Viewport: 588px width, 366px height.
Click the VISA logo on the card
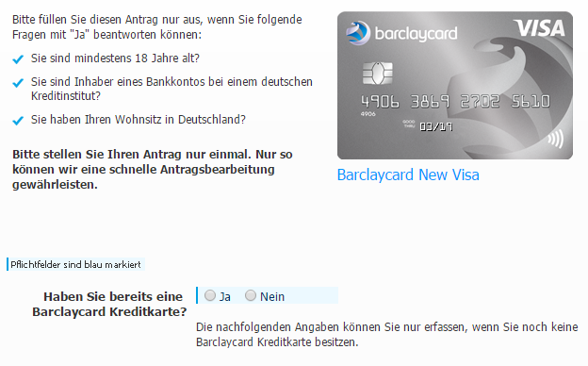540,28
